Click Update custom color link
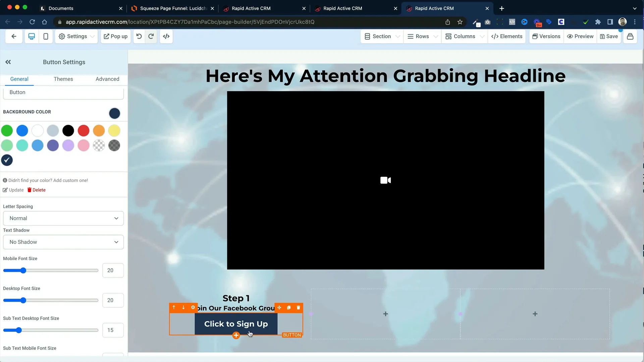 pyautogui.click(x=13, y=190)
